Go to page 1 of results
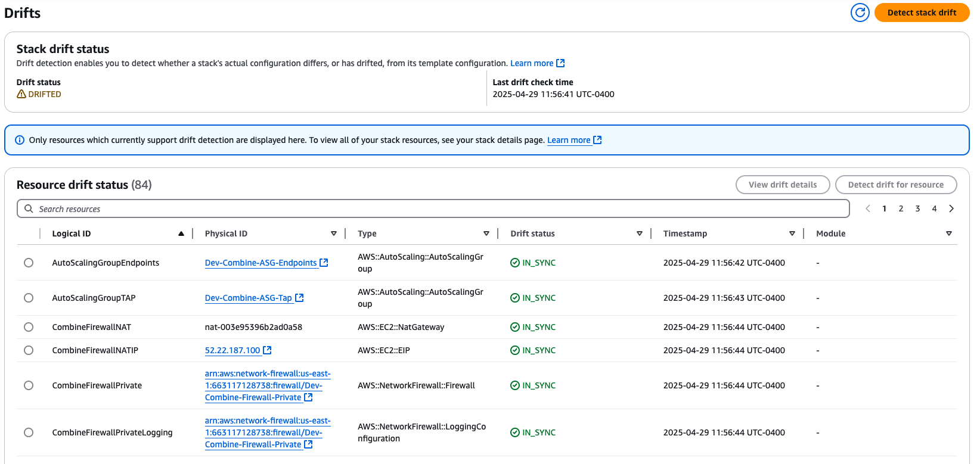 [885, 208]
